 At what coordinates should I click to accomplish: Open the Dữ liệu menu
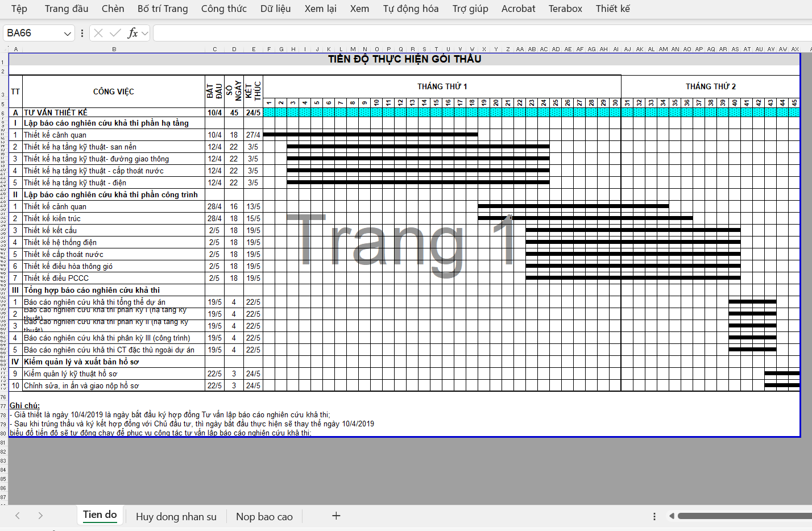(275, 9)
